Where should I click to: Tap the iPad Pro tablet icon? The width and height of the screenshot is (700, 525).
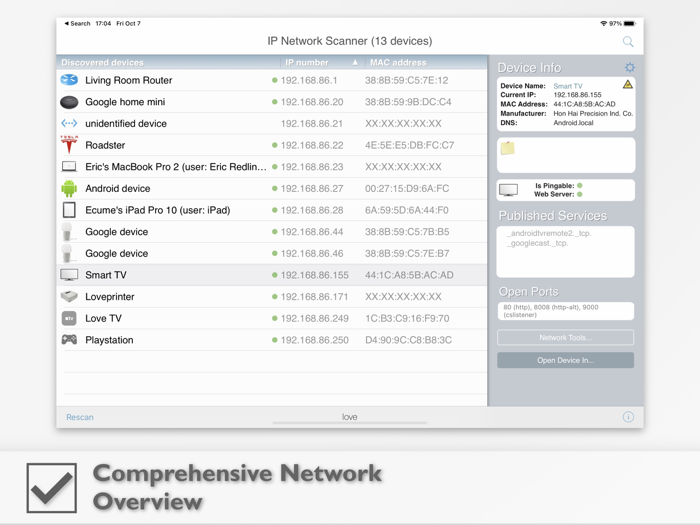(69, 210)
